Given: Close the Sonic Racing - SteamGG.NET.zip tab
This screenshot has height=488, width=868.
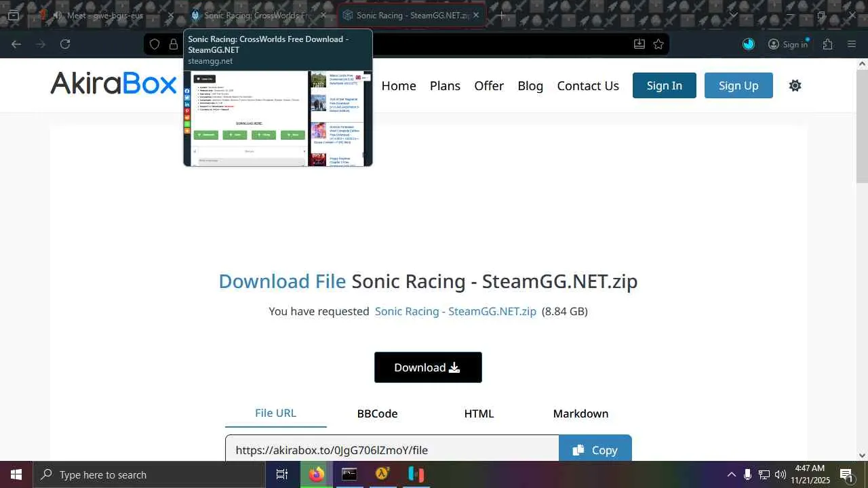Looking at the screenshot, I should pos(476,15).
